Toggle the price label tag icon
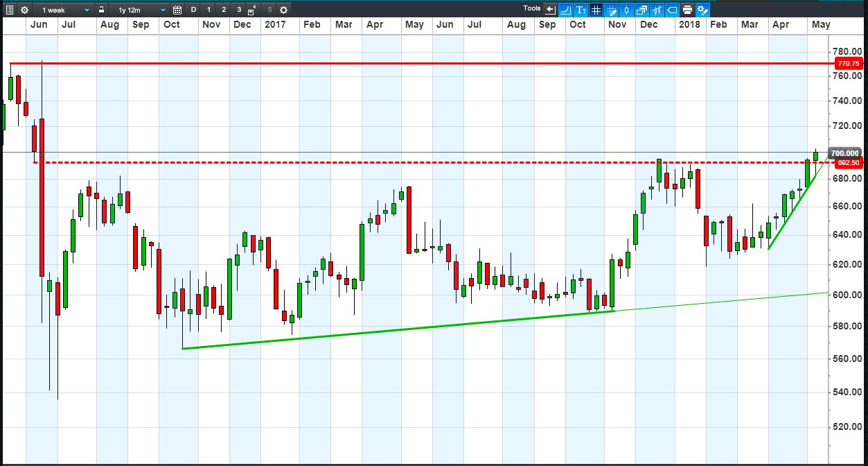This screenshot has width=868, height=466. tap(672, 10)
